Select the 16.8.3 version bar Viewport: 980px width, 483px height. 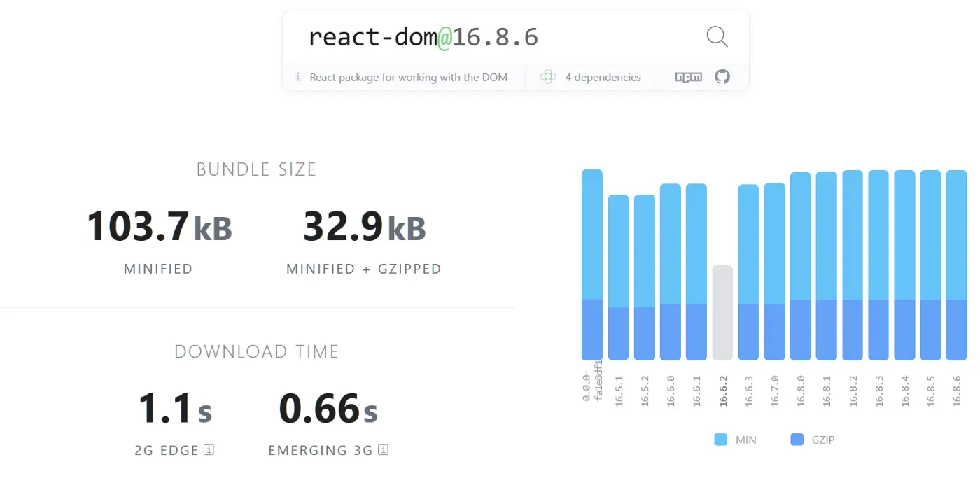(x=879, y=265)
